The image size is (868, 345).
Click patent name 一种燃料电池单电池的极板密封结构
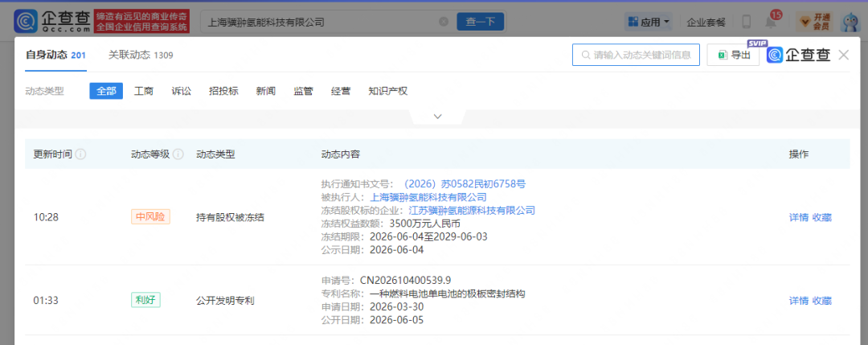click(446, 294)
